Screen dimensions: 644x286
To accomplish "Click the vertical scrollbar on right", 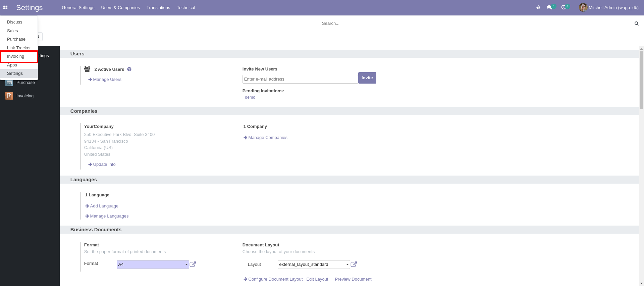I will pyautogui.click(x=641, y=81).
